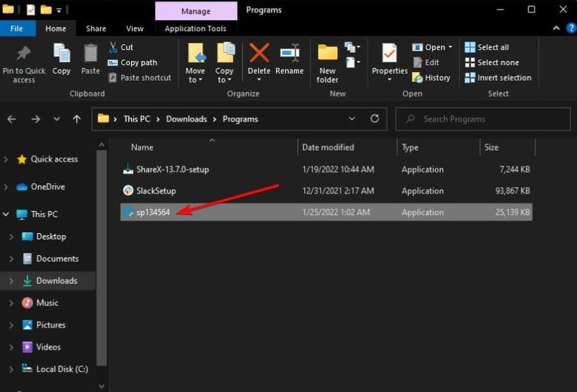
Task: Sort by Date modified column
Action: coord(328,147)
